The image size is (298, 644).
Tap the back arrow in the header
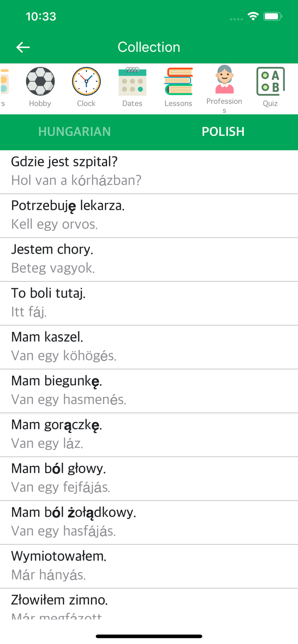[x=23, y=47]
